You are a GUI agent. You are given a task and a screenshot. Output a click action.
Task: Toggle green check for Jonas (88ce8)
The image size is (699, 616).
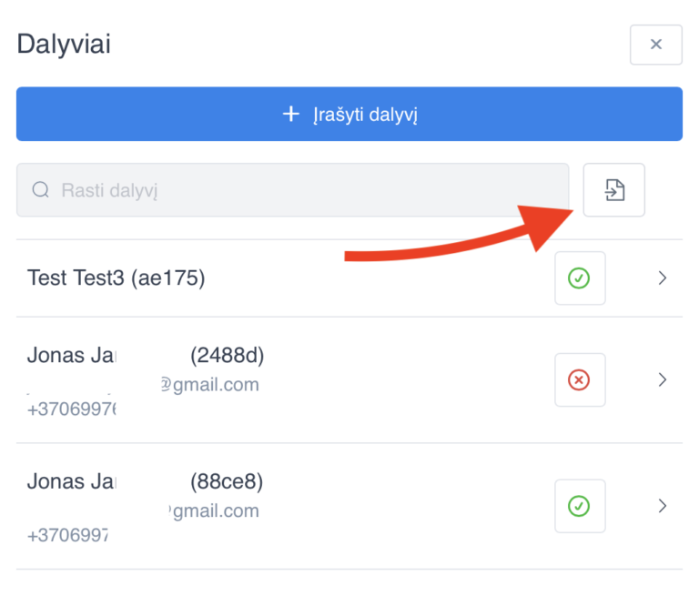tap(580, 506)
